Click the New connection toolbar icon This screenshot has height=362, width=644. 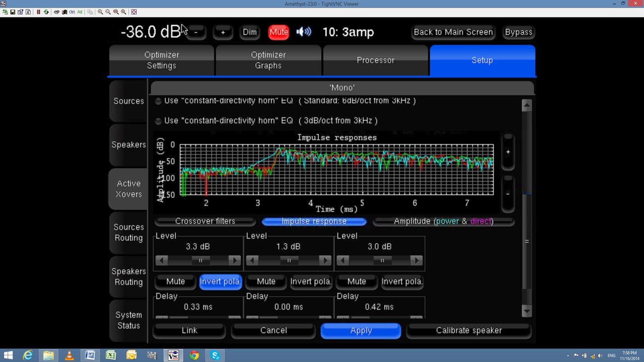click(x=5, y=12)
